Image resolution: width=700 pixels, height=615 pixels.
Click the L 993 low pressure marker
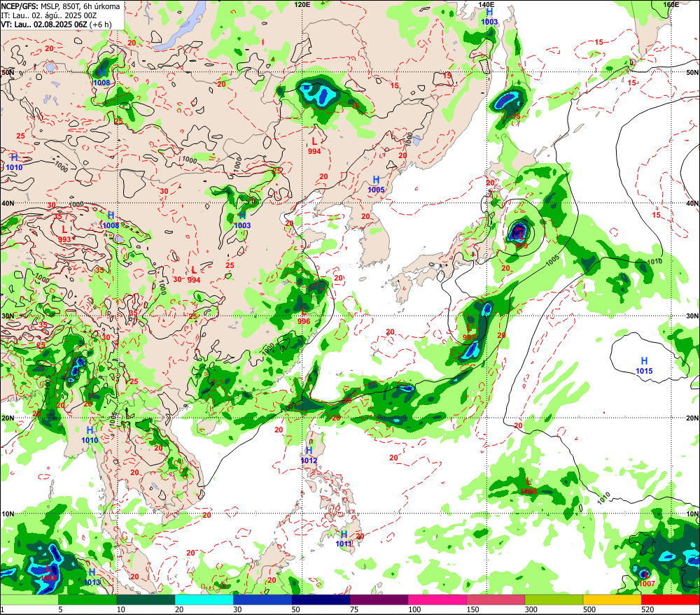(x=64, y=234)
